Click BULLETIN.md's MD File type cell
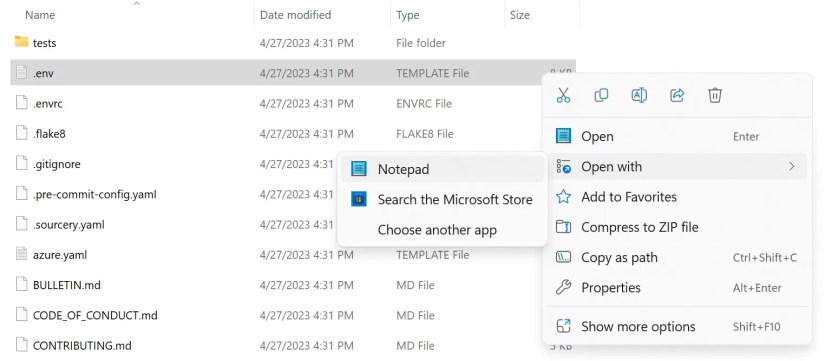Image resolution: width=825 pixels, height=361 pixels. [x=415, y=285]
